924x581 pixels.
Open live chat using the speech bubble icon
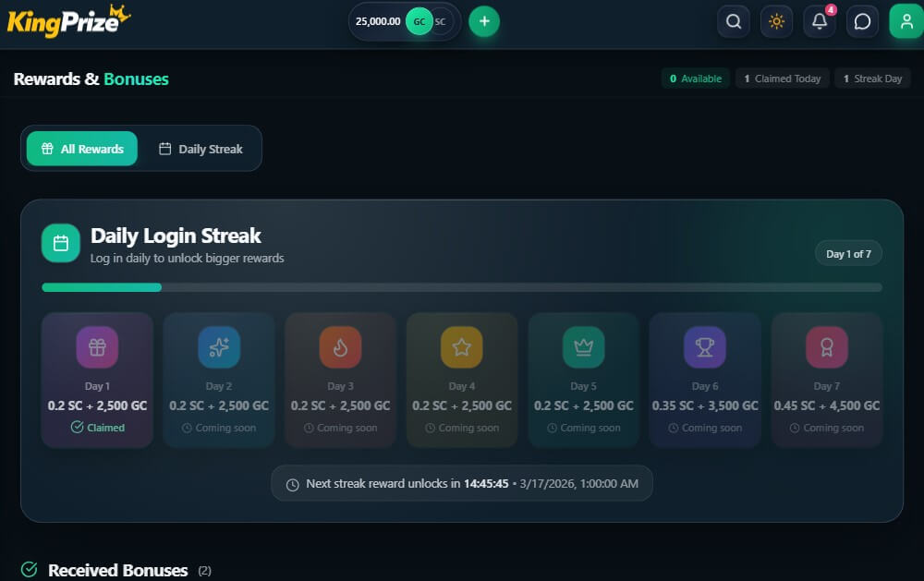[862, 21]
